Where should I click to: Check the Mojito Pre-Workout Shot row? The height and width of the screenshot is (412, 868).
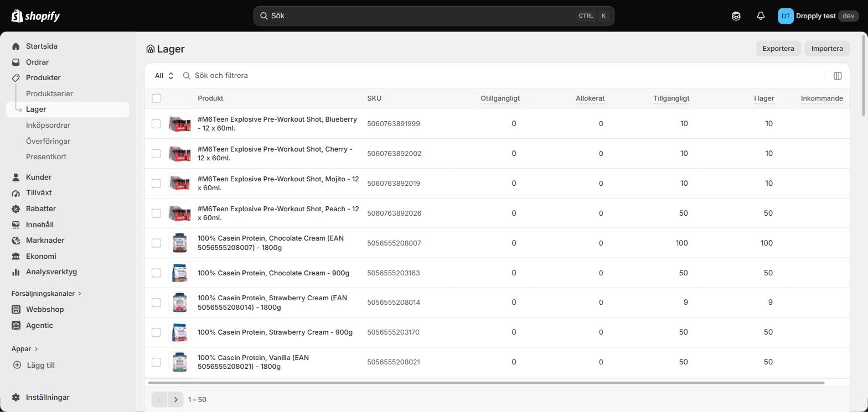point(156,184)
